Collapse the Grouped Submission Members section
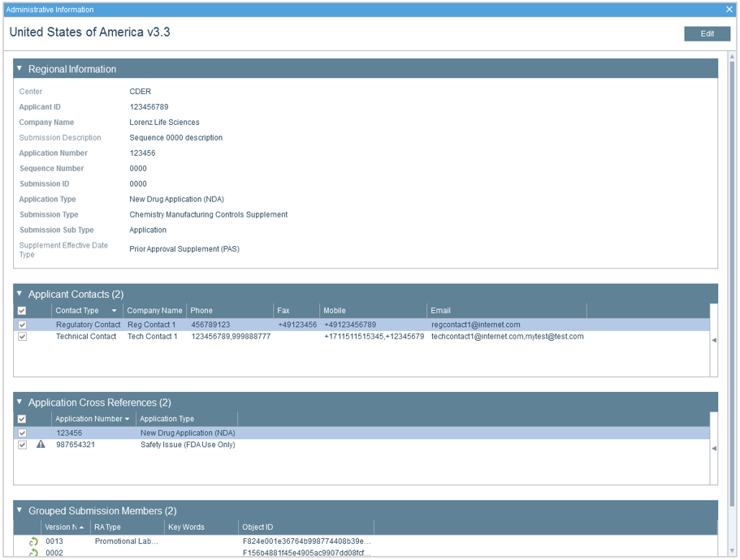The image size is (740, 560). click(x=19, y=510)
